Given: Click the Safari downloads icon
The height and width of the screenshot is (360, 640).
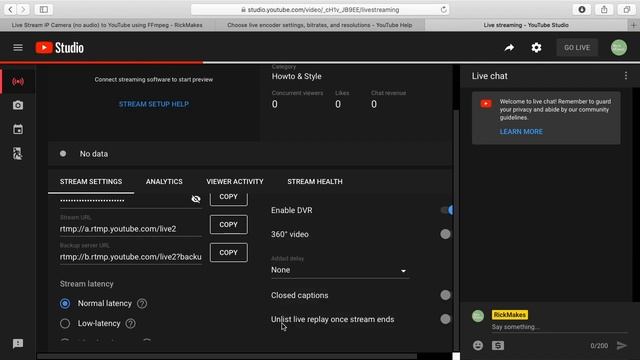Looking at the screenshot, I should click(582, 9).
